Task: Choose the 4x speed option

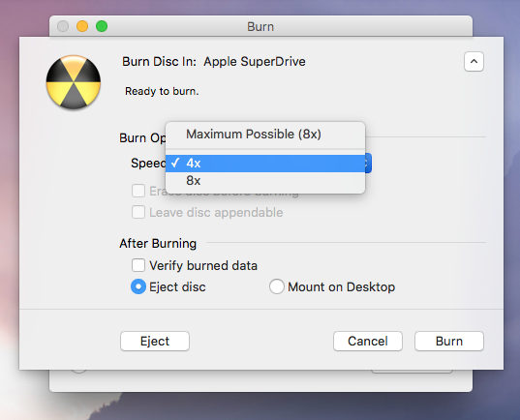Action: 265,164
